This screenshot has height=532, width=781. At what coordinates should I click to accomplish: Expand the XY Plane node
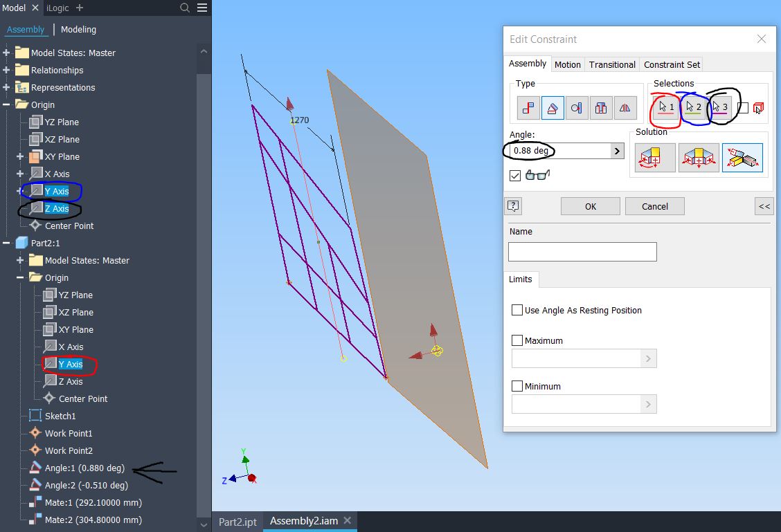(x=20, y=157)
